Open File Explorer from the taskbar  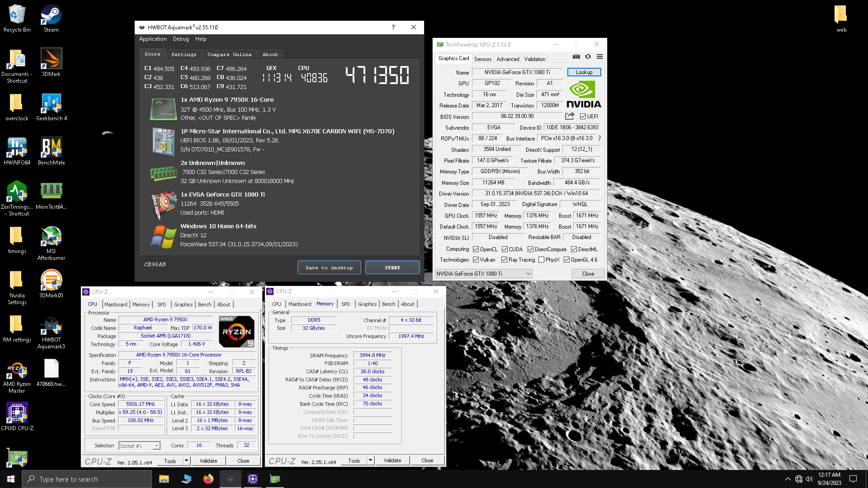[x=164, y=479]
